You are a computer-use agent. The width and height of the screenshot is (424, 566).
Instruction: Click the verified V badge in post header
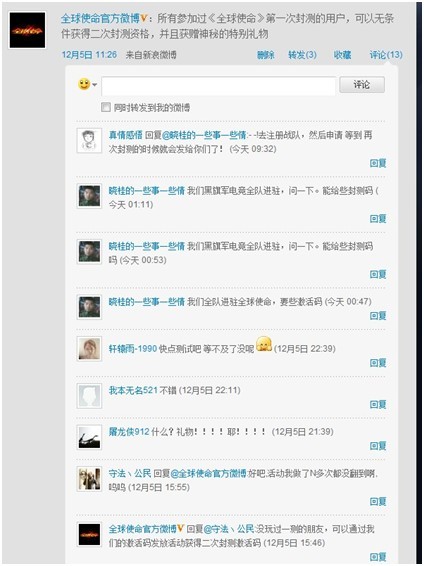(x=144, y=19)
